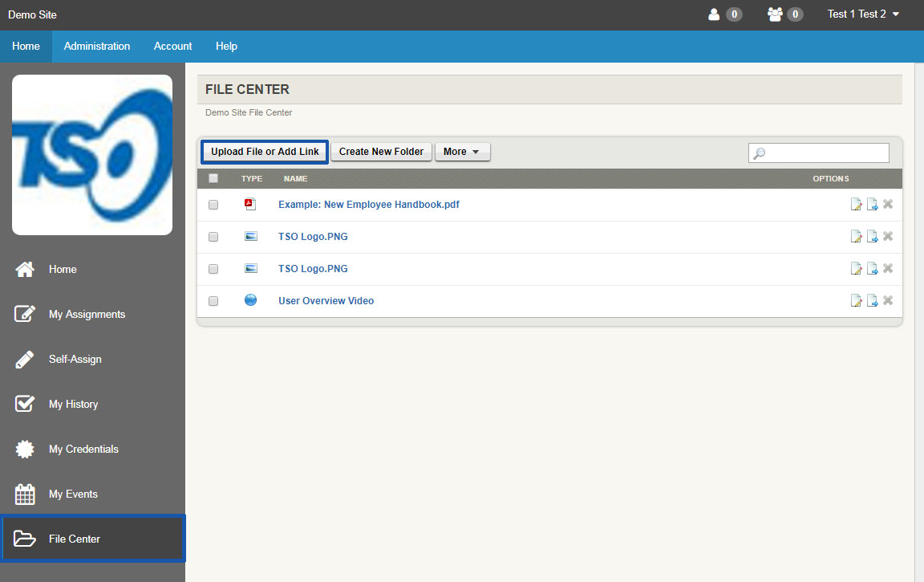
Task: Click the image type icon beside TSO Logo.PNG
Action: click(249, 236)
